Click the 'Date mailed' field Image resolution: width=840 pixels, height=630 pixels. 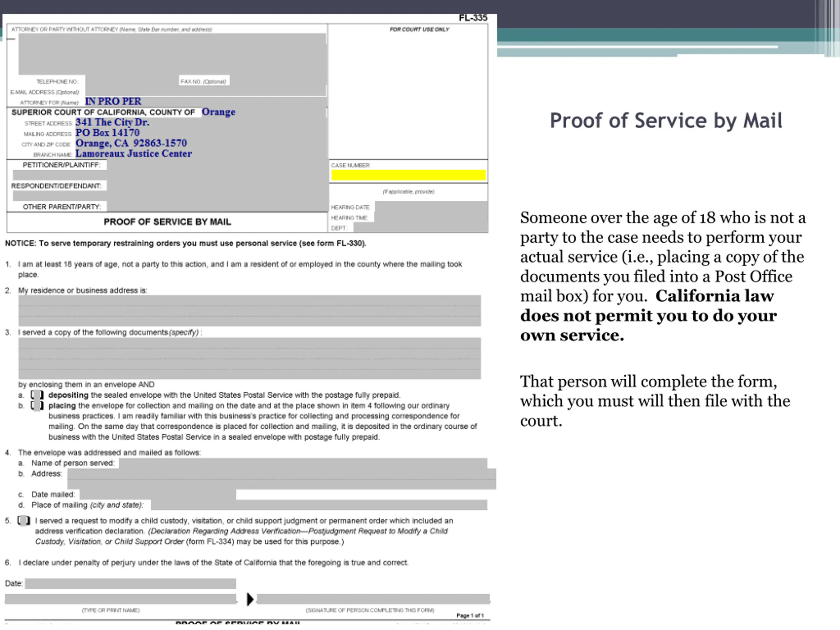pyautogui.click(x=158, y=494)
